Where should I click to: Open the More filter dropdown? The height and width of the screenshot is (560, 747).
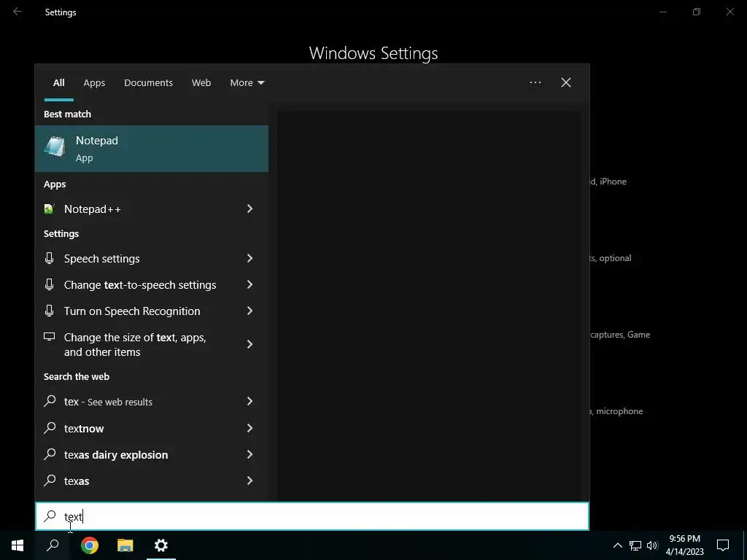pyautogui.click(x=247, y=83)
